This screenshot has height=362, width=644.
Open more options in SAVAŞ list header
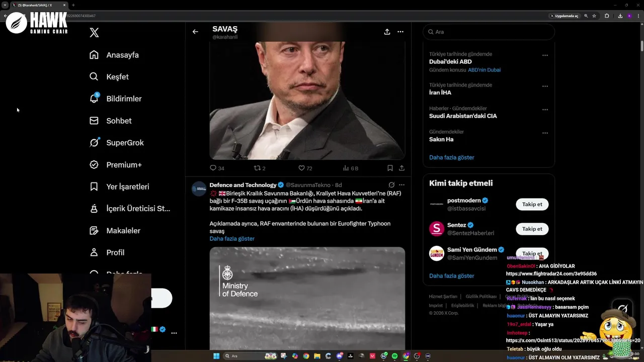coord(400,32)
